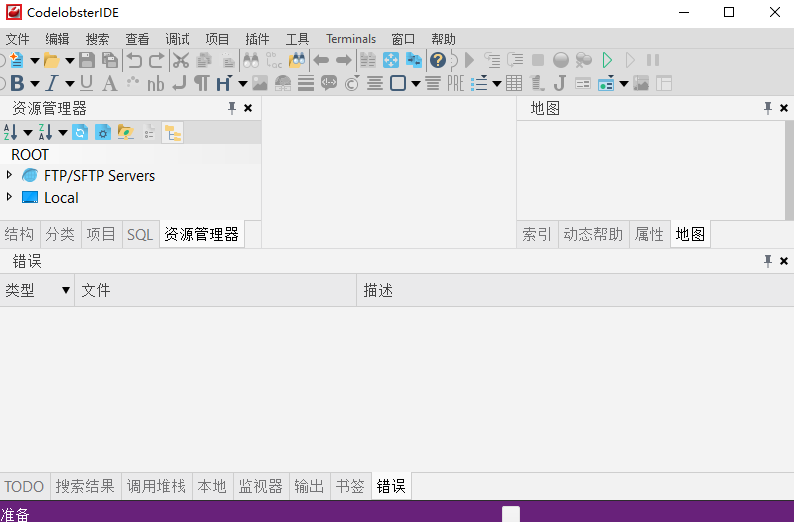Open the Bold dropdown arrow
This screenshot has width=794, height=522.
tap(34, 84)
